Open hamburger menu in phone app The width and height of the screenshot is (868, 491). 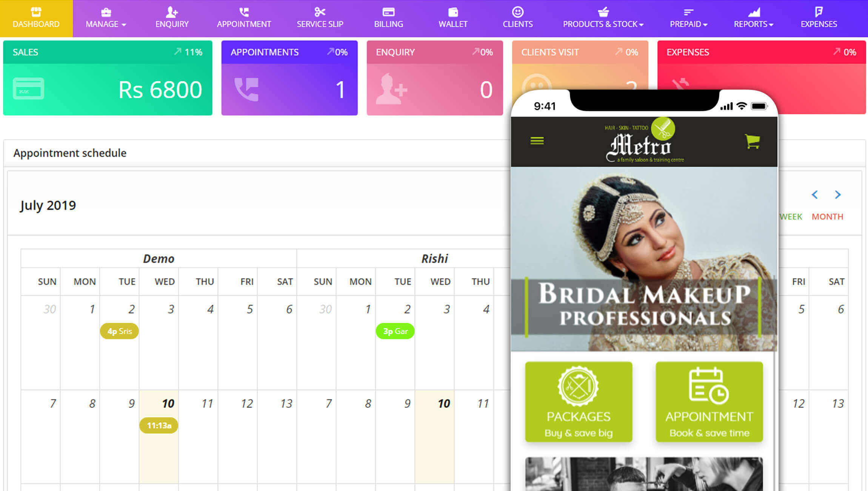click(537, 141)
